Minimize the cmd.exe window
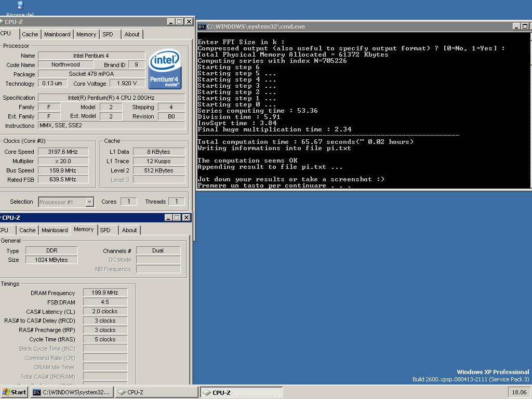532x399 pixels. (516, 26)
